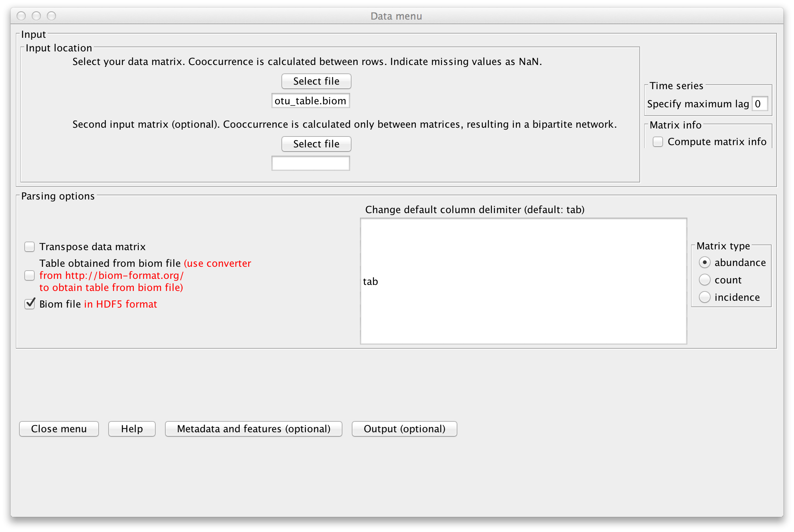The width and height of the screenshot is (794, 532).
Task: Check Transpose data matrix option
Action: [29, 247]
